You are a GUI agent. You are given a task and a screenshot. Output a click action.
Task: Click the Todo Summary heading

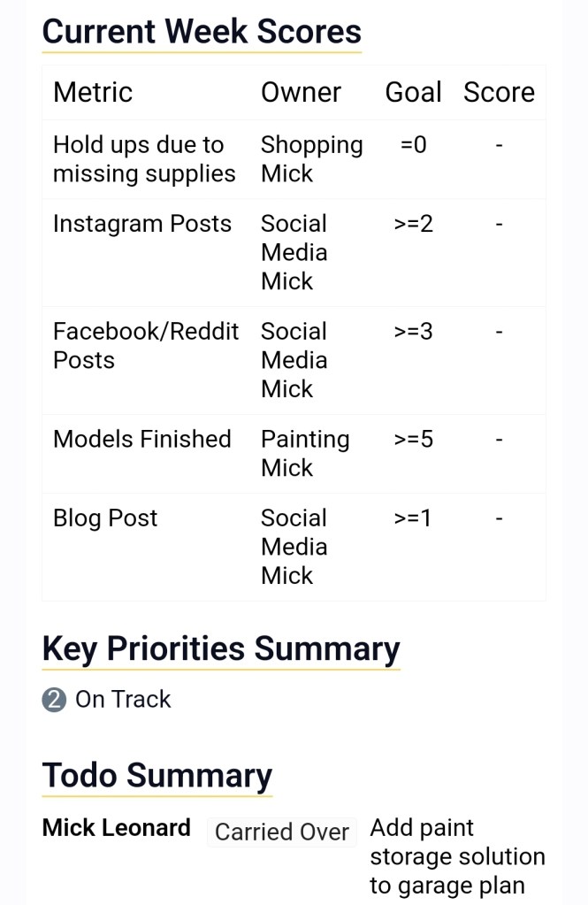coord(157,776)
